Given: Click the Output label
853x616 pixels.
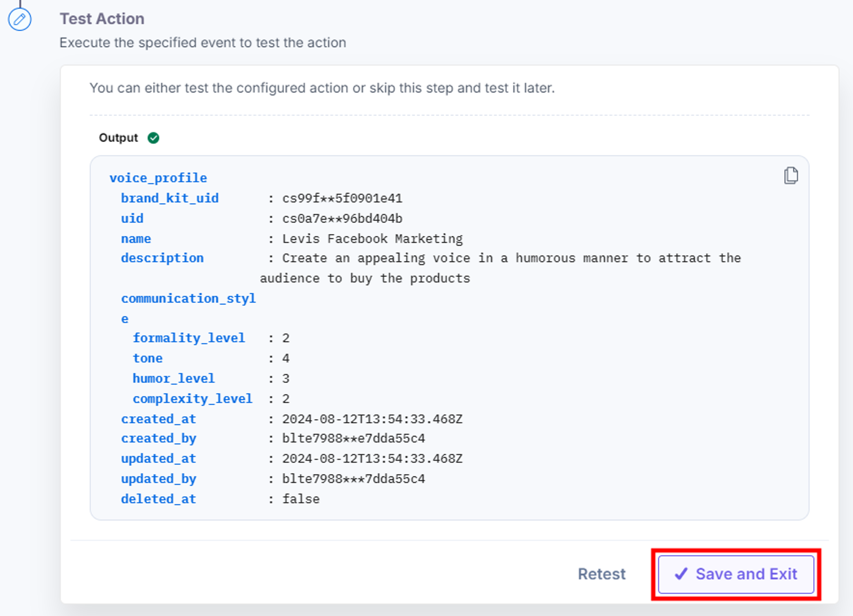Looking at the screenshot, I should (118, 138).
